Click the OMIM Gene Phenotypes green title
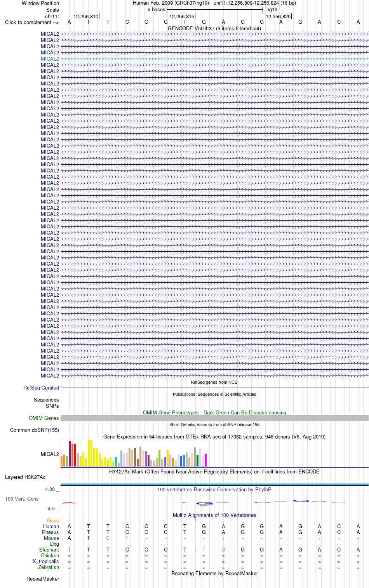The width and height of the screenshot is (369, 588). pos(214,412)
